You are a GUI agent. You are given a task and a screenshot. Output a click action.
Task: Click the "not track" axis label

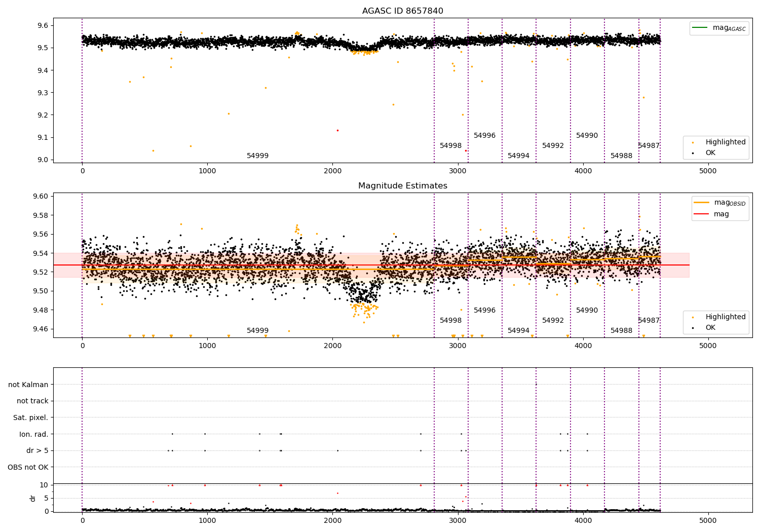[32, 401]
